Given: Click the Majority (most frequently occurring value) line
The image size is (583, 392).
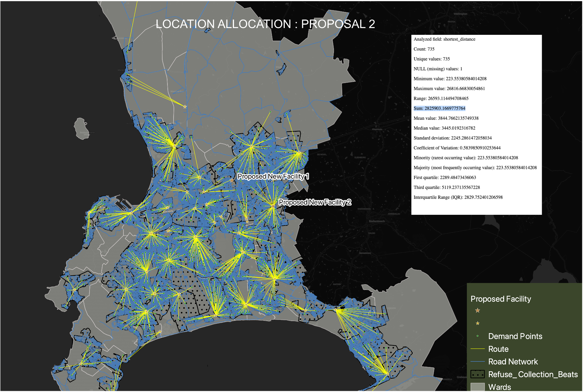Looking at the screenshot, I should (475, 168).
